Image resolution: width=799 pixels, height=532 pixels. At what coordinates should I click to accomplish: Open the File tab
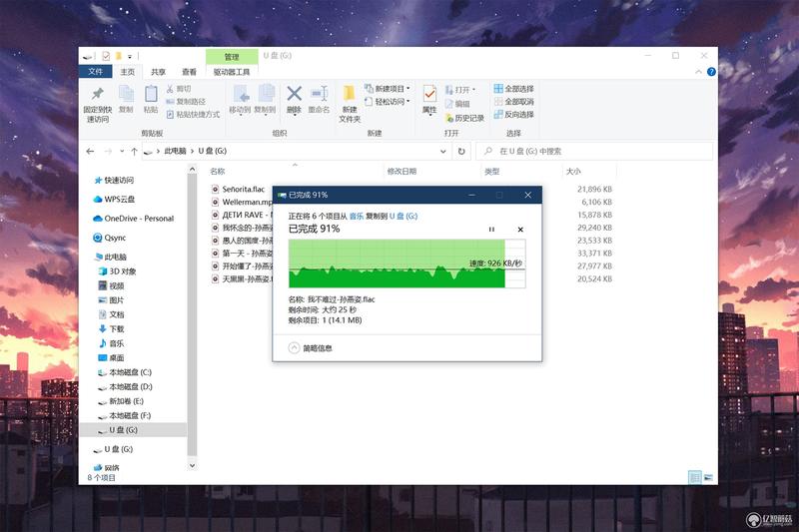pos(95,72)
